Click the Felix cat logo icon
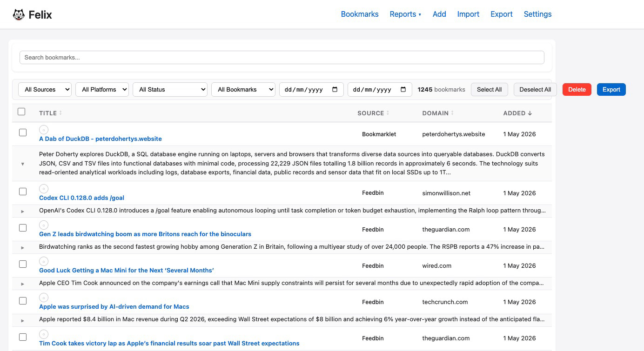The width and height of the screenshot is (644, 351). 19,14
